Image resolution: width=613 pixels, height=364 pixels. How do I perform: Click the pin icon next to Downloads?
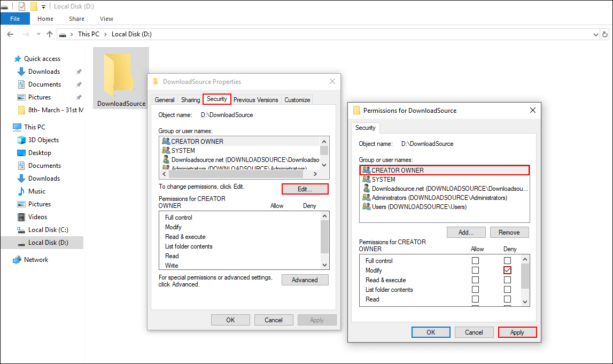(x=79, y=72)
